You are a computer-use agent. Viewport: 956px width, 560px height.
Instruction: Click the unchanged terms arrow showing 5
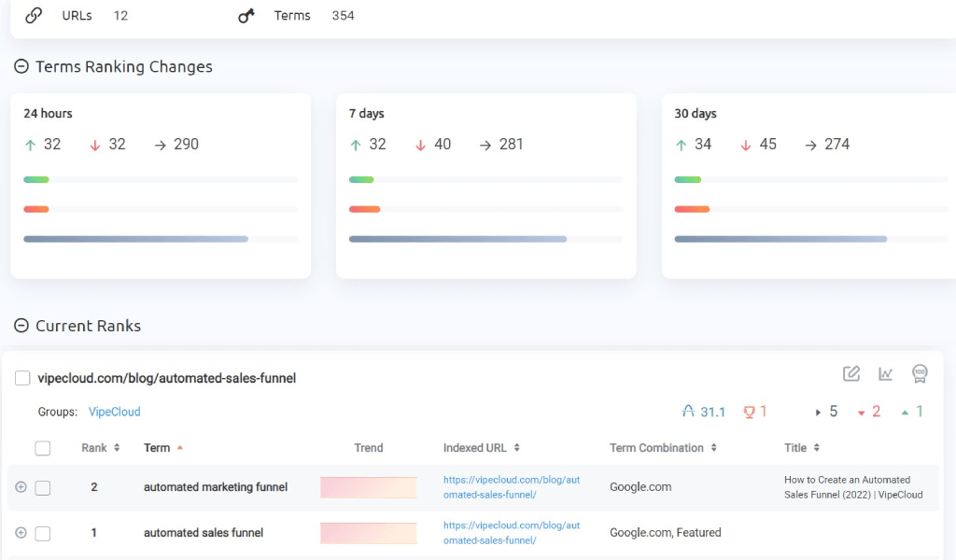[x=818, y=413]
